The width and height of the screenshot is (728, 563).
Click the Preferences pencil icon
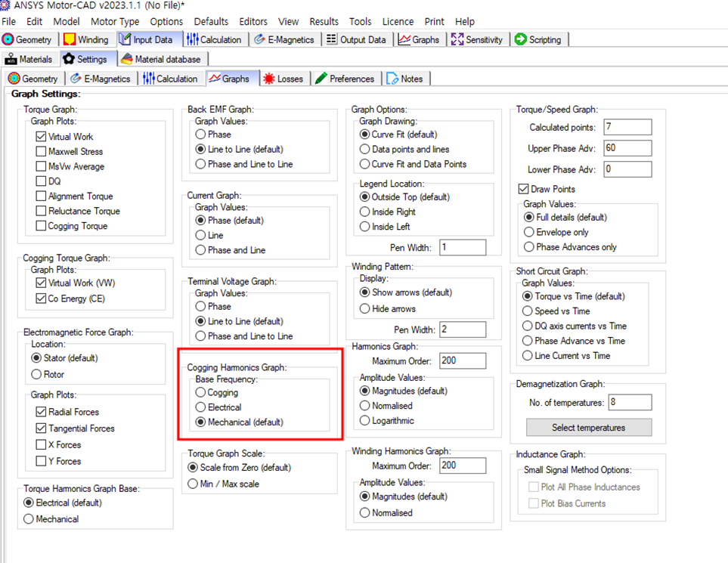(x=321, y=79)
